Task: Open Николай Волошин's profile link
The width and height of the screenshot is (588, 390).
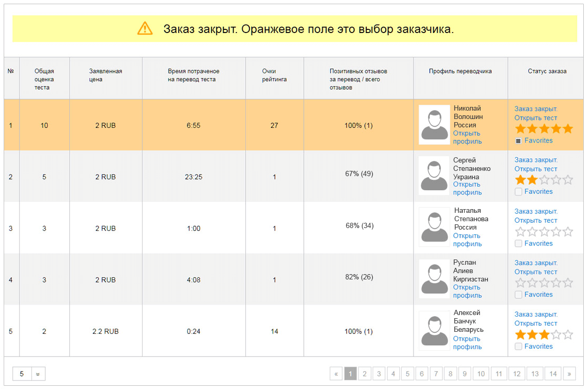Action: (467, 137)
